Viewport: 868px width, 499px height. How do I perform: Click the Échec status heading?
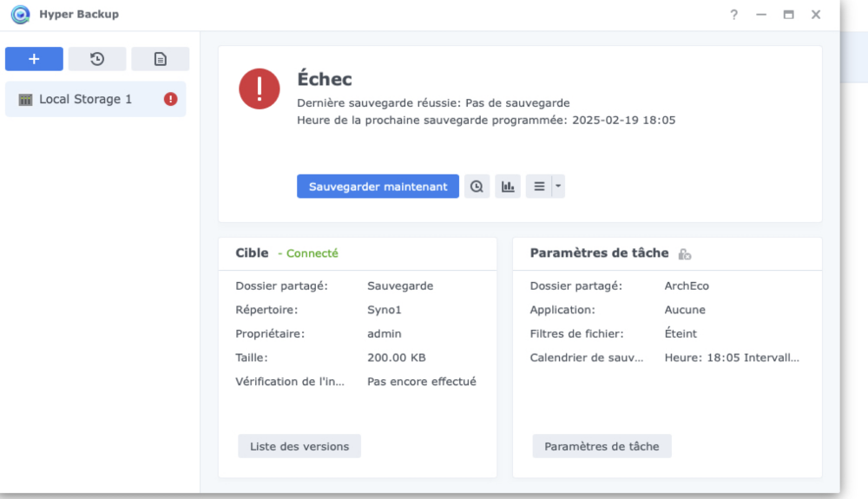pos(325,79)
